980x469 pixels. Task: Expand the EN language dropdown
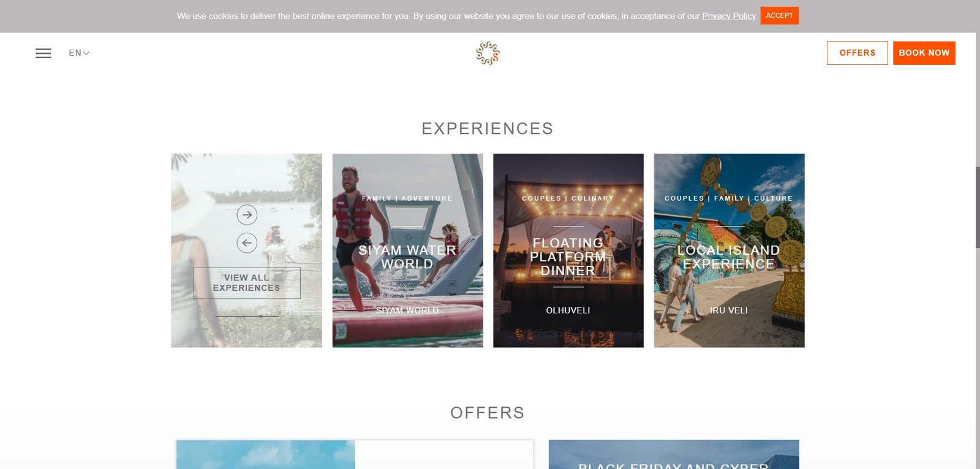(x=79, y=53)
